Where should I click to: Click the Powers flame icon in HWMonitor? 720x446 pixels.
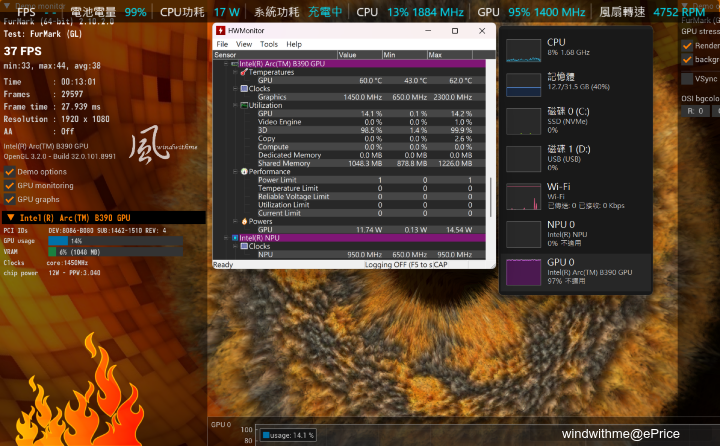[x=244, y=221]
